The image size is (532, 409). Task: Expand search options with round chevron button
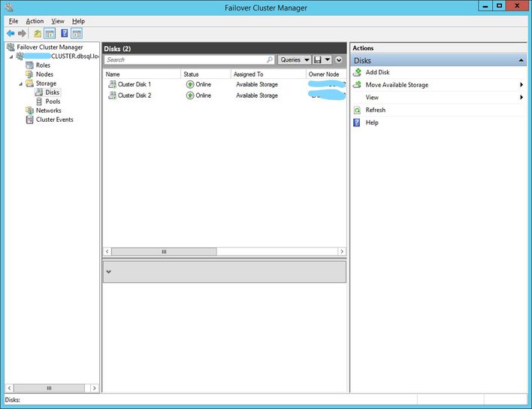[339, 59]
